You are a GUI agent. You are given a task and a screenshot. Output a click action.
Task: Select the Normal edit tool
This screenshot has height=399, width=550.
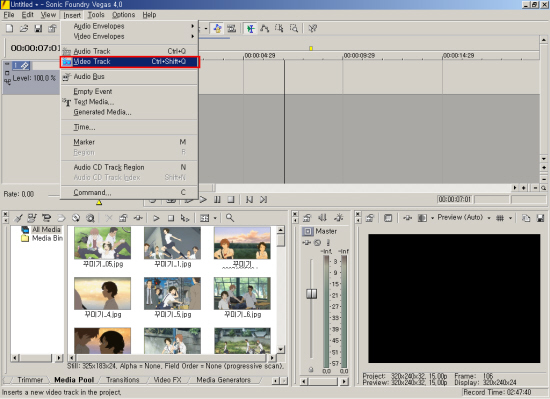point(250,28)
